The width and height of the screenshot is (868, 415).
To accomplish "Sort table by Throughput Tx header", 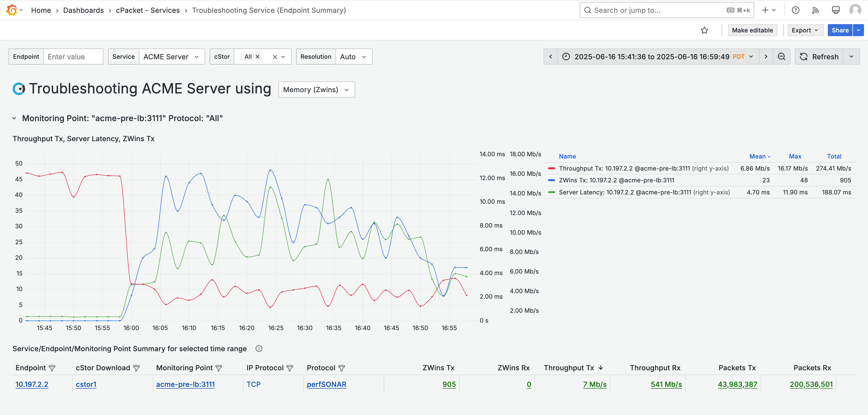I will [573, 368].
